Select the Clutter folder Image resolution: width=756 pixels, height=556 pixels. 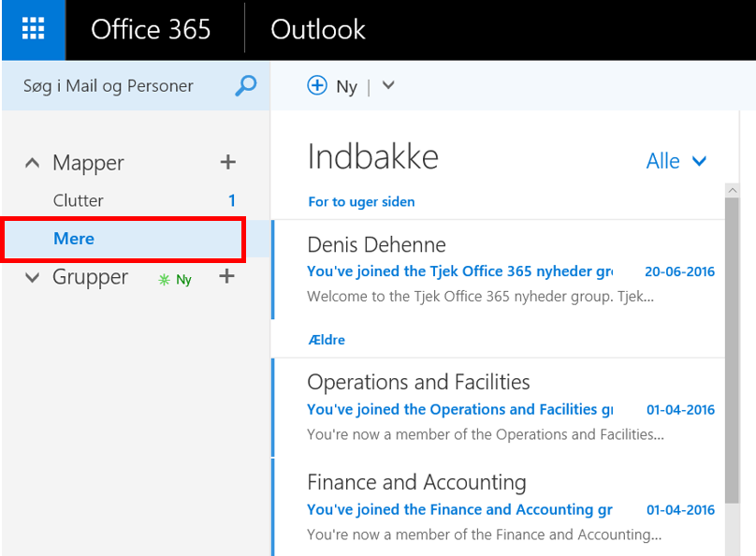(x=79, y=200)
